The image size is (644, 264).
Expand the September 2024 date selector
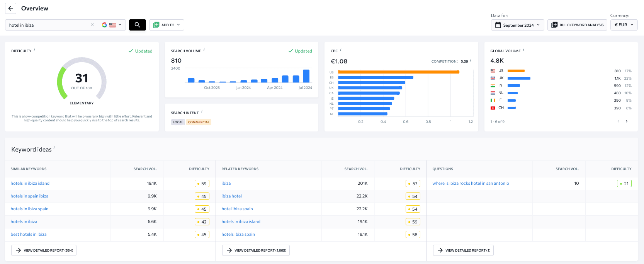pos(517,25)
